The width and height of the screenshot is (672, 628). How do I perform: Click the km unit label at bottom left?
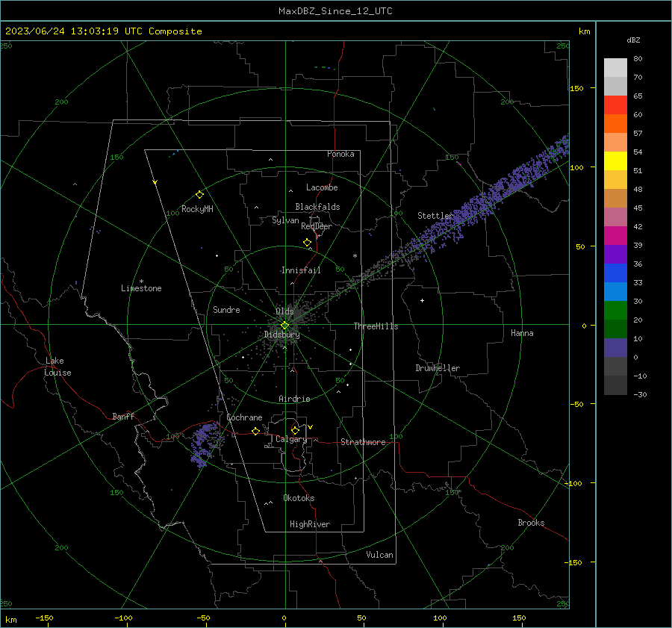(10, 620)
